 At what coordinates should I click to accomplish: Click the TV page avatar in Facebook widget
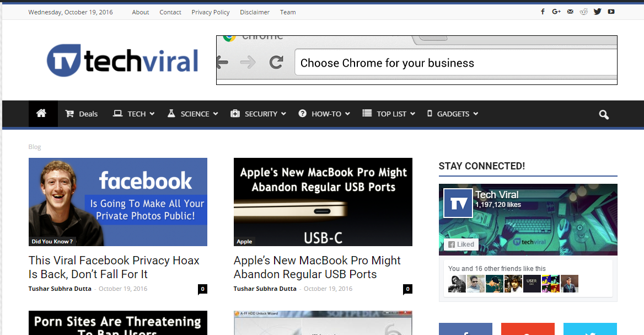point(458,203)
